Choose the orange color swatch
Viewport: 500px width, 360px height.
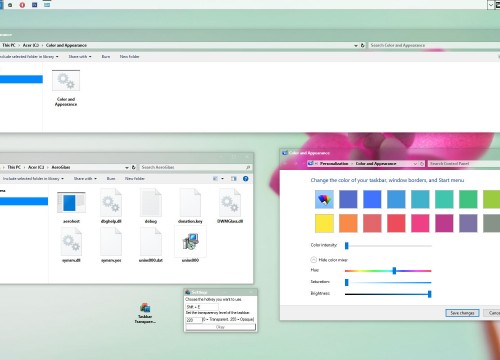coord(348,223)
